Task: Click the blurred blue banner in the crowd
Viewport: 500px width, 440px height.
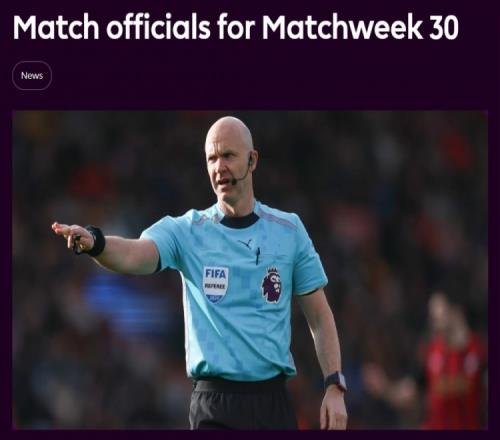Action: [x=128, y=302]
